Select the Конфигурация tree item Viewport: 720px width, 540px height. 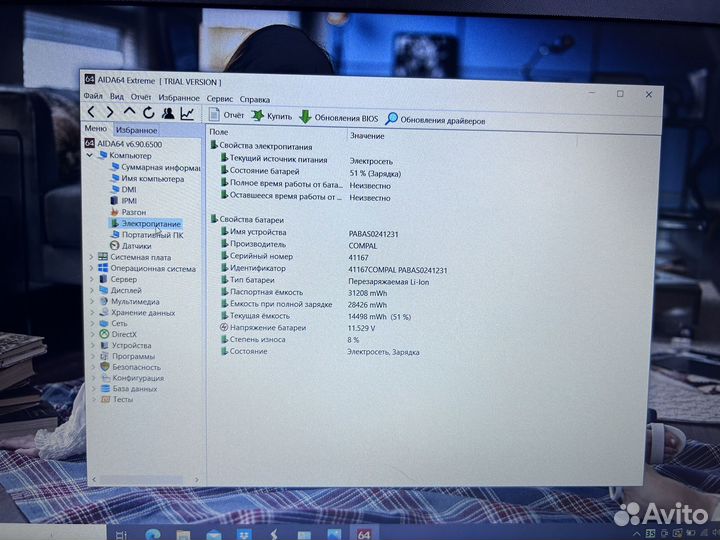point(132,378)
